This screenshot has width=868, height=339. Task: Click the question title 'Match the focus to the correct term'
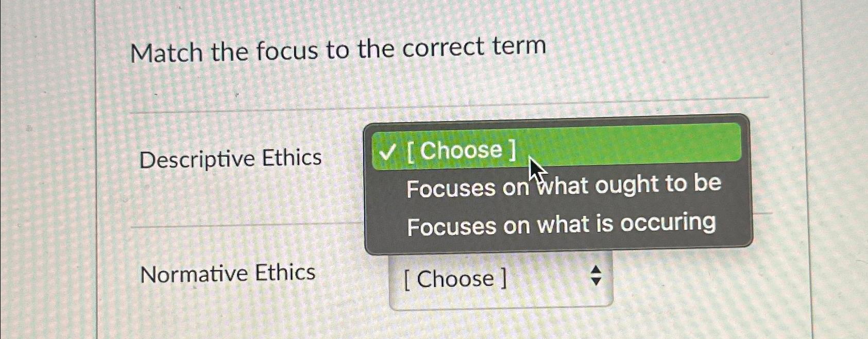(x=338, y=47)
